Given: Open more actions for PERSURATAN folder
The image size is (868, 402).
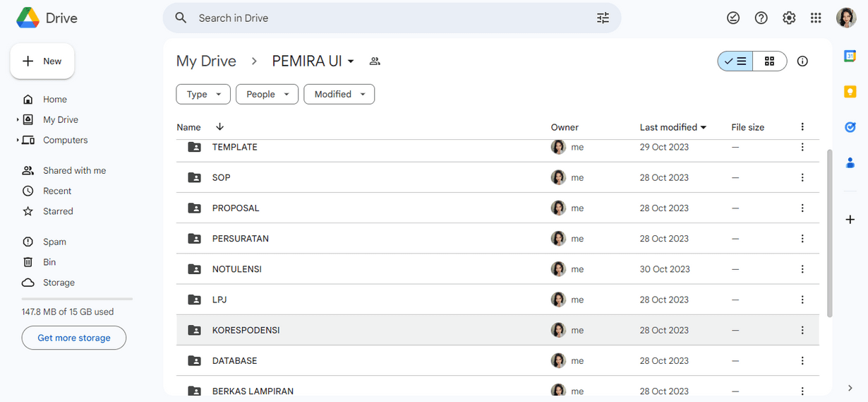Looking at the screenshot, I should pyautogui.click(x=802, y=238).
